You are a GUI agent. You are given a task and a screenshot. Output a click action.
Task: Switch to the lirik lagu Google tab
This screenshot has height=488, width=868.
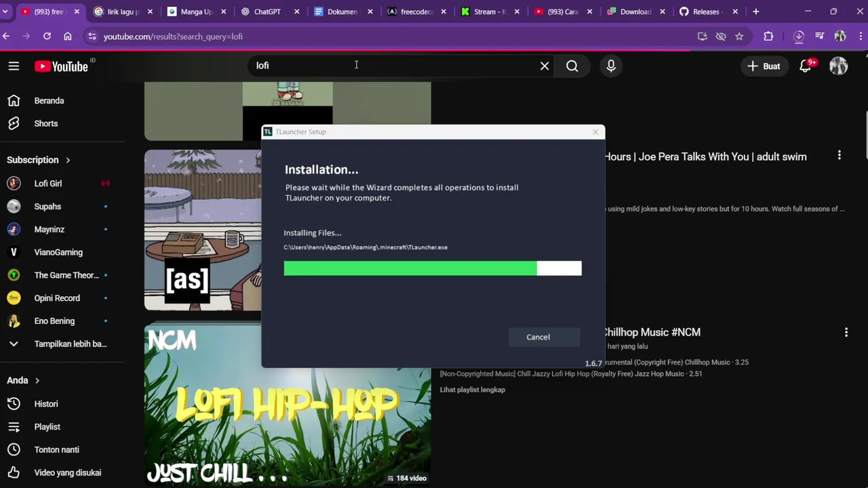tap(123, 12)
